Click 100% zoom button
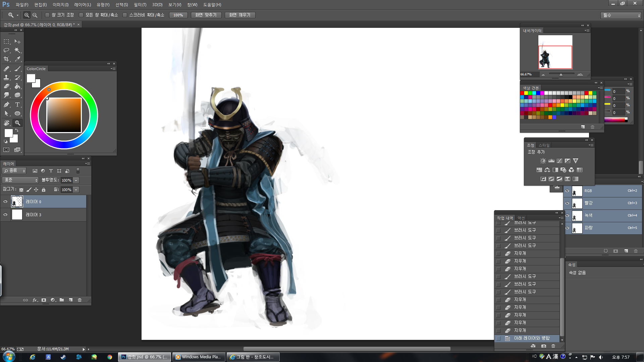Screen dimensions: 644x362 (x=178, y=15)
